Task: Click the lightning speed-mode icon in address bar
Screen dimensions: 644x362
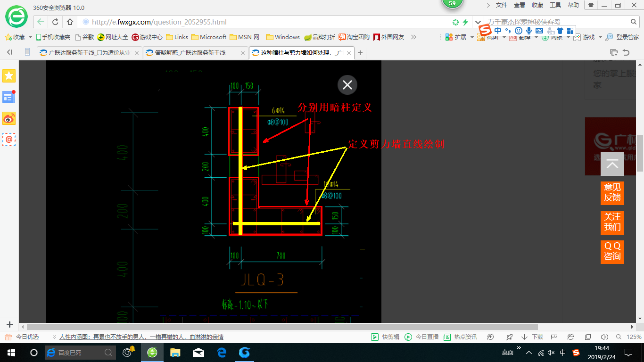Action: click(465, 22)
